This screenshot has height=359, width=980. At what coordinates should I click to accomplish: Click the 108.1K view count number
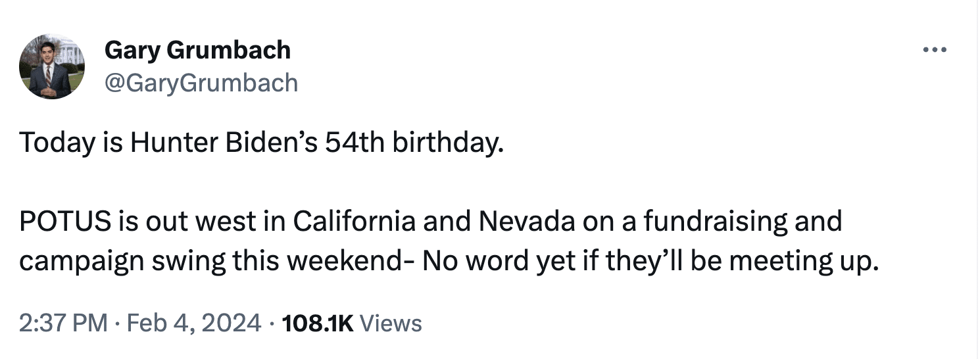pyautogui.click(x=317, y=323)
